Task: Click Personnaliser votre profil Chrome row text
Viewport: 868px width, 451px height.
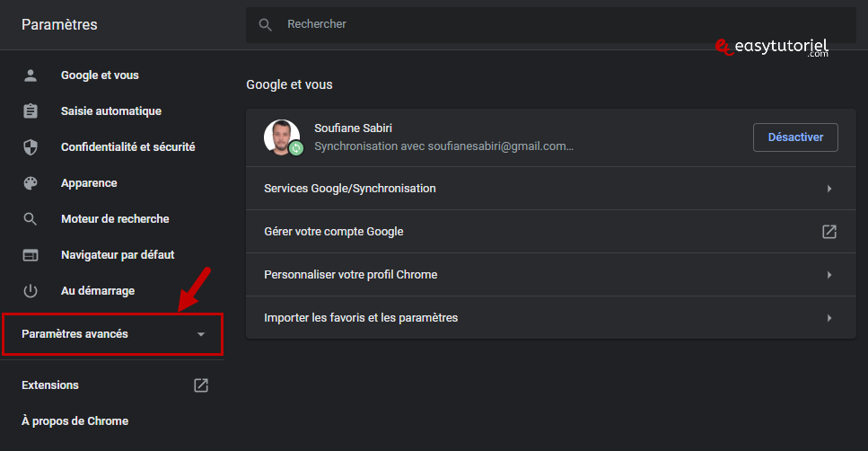Action: (x=350, y=275)
